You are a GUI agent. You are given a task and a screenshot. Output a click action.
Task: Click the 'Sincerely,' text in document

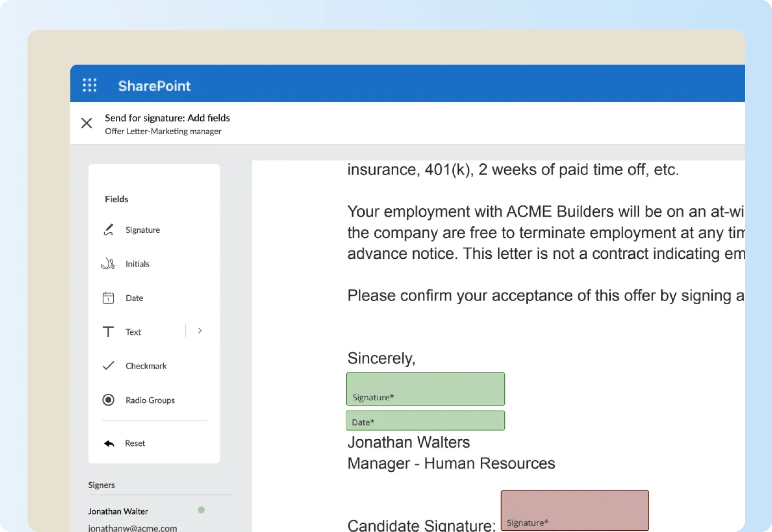pyautogui.click(x=381, y=358)
